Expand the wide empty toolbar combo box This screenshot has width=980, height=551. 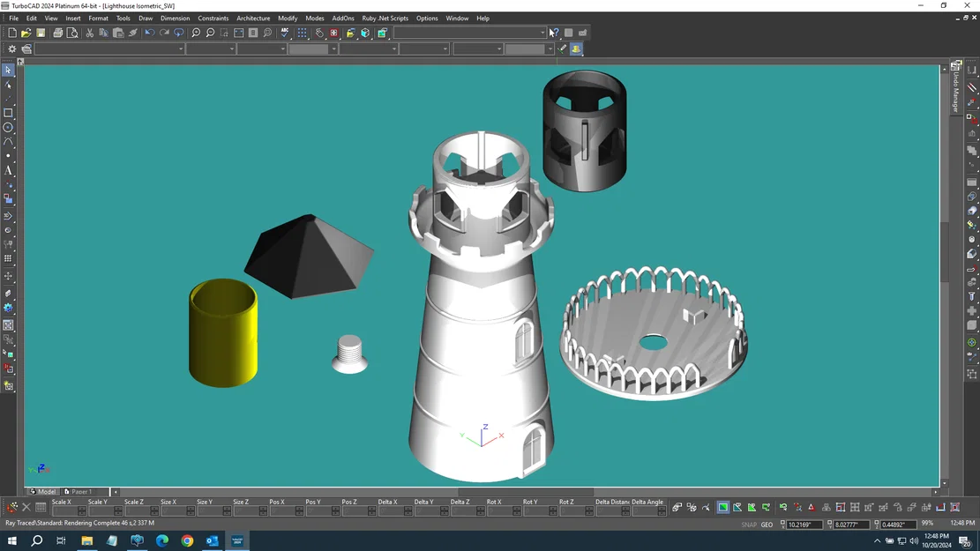(x=542, y=33)
